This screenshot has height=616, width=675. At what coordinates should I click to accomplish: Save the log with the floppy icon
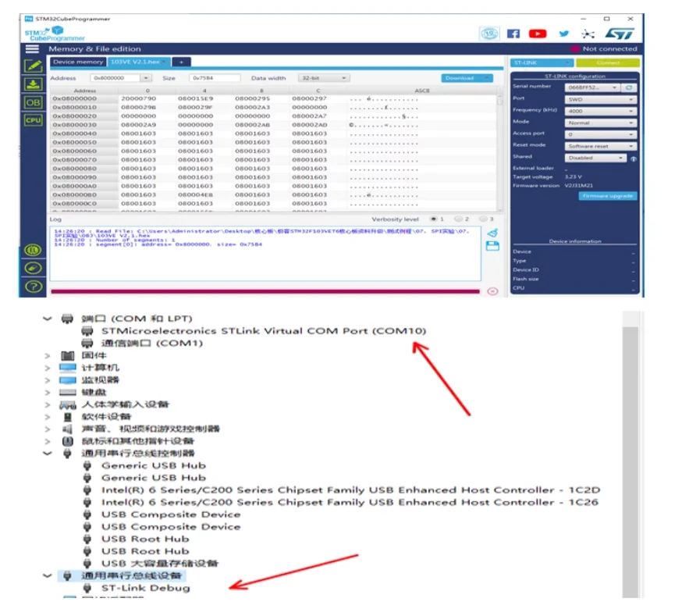[x=492, y=246]
